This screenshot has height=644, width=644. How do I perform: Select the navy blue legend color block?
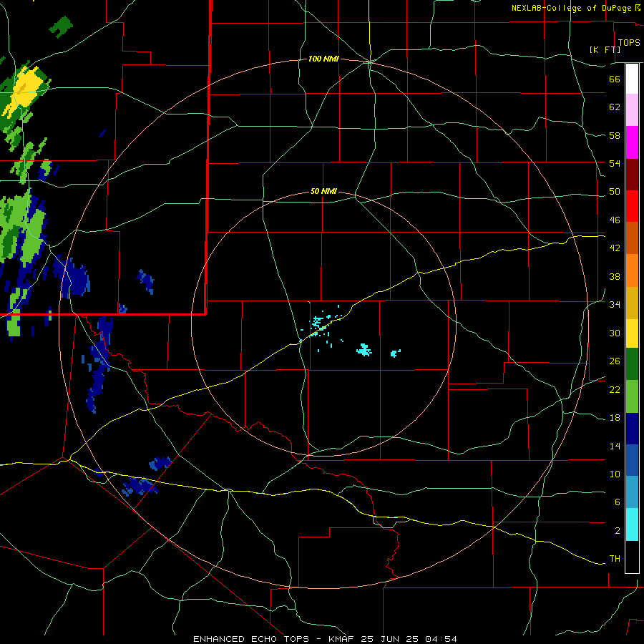tap(632, 429)
